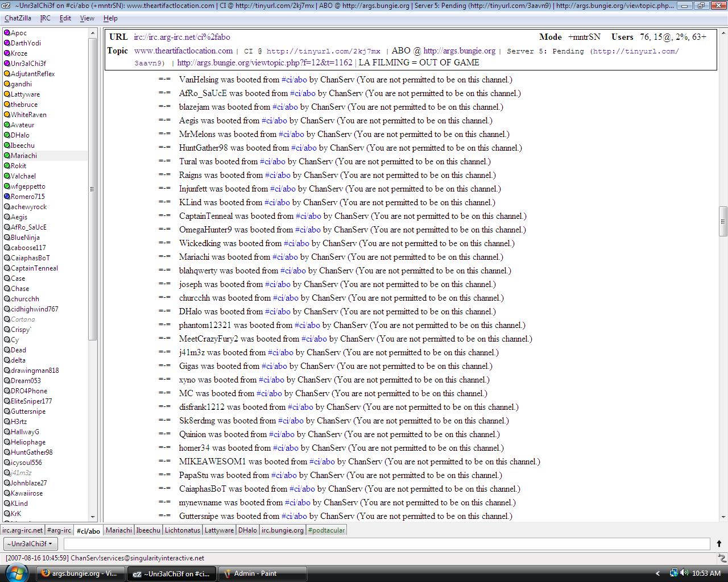Open the Help menu
Viewport: 728px width, 582px height.
110,18
